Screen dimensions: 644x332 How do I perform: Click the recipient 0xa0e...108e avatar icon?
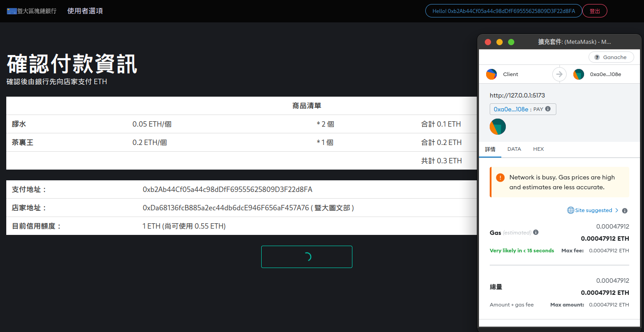pyautogui.click(x=579, y=74)
